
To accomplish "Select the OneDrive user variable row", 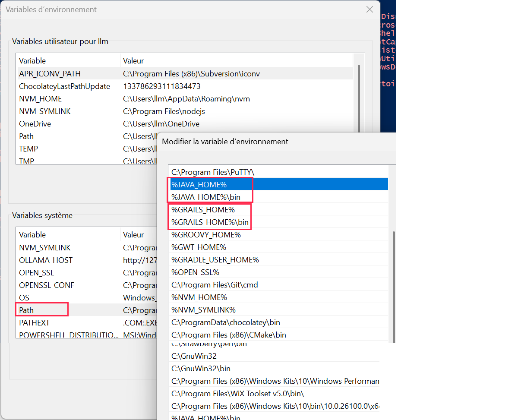I will (x=35, y=124).
